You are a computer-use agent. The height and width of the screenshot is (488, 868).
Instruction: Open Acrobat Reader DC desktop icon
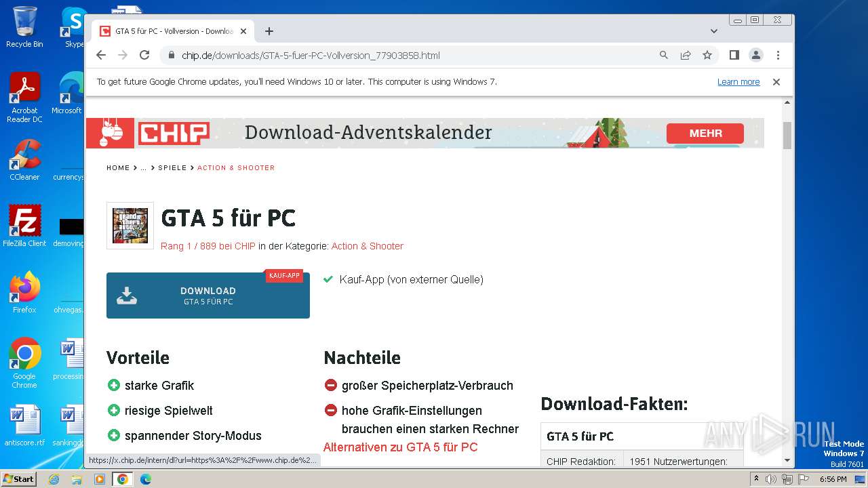click(x=24, y=98)
